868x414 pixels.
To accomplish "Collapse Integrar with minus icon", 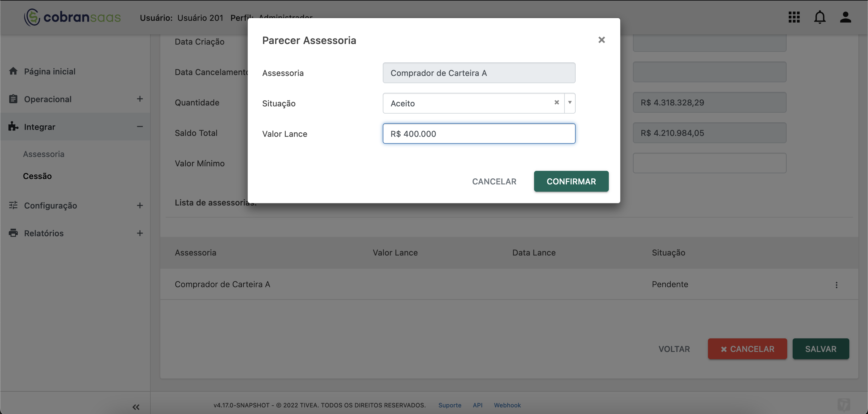I will (140, 126).
